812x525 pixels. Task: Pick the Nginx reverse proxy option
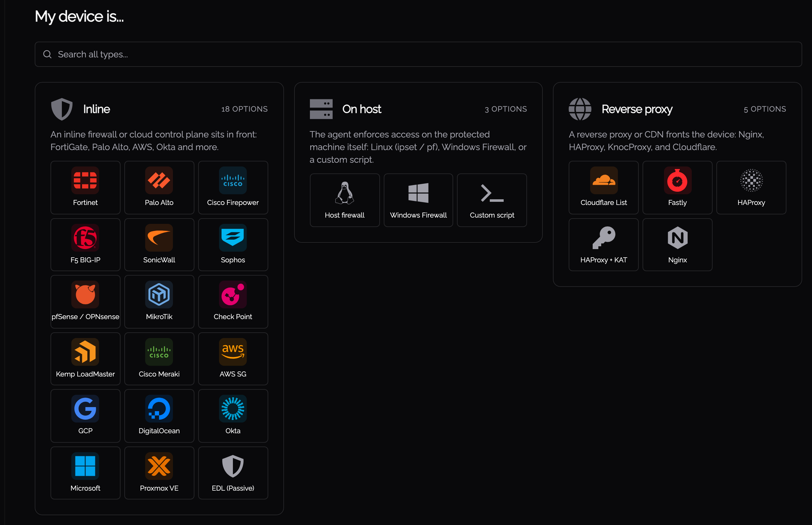pyautogui.click(x=677, y=244)
